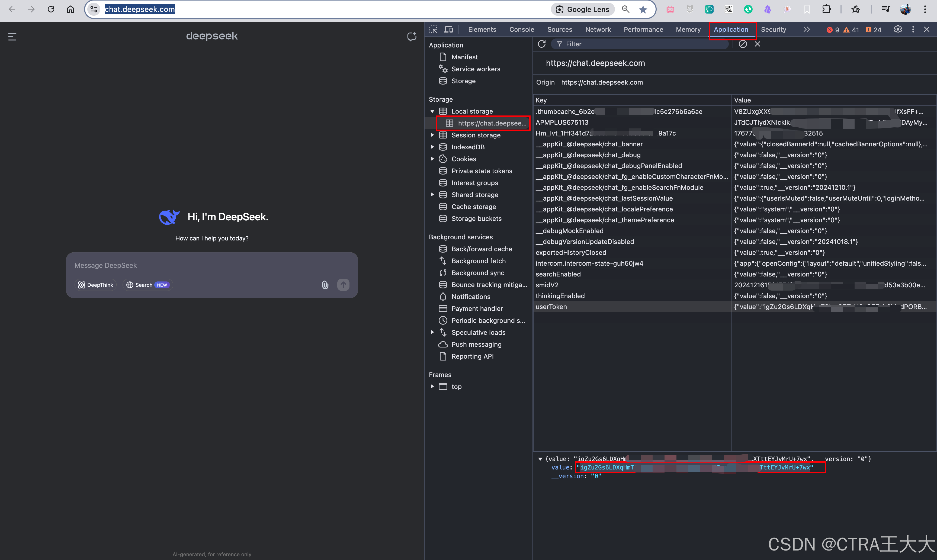View site information icon in address bar

[x=94, y=9]
